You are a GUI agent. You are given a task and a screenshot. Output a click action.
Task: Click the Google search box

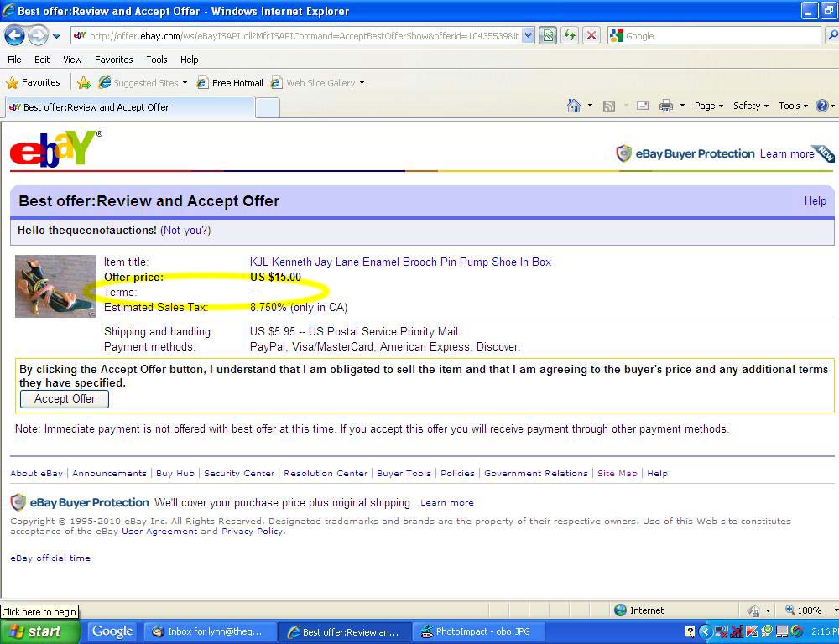pos(714,36)
